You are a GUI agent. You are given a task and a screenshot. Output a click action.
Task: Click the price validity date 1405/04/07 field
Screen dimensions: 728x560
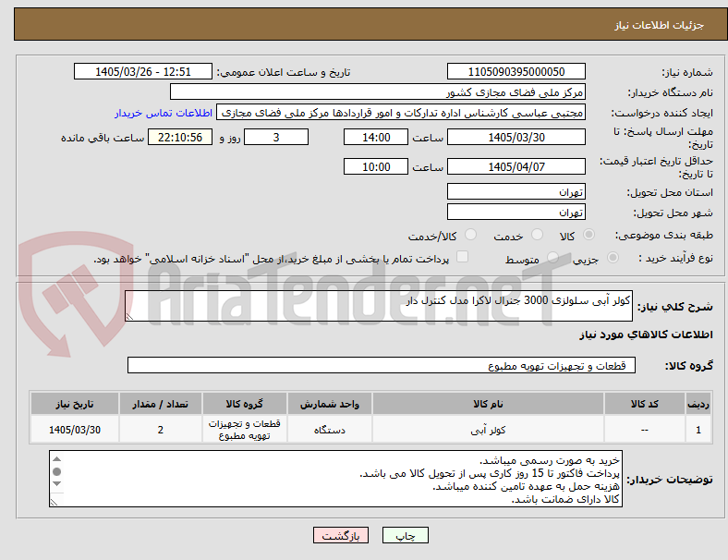click(516, 166)
